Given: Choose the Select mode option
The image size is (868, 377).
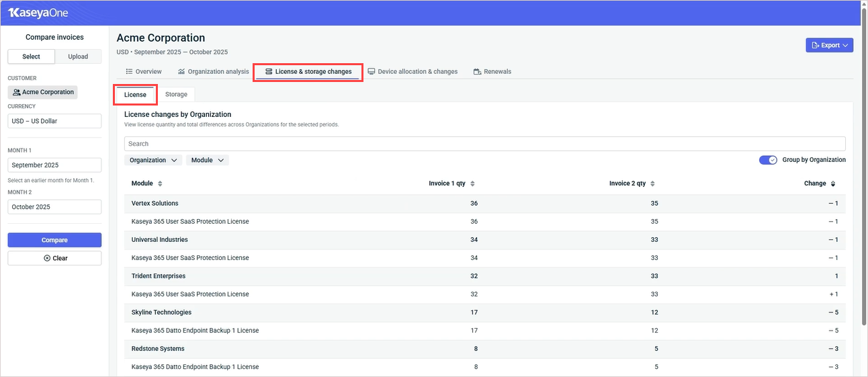Looking at the screenshot, I should pyautogui.click(x=31, y=56).
